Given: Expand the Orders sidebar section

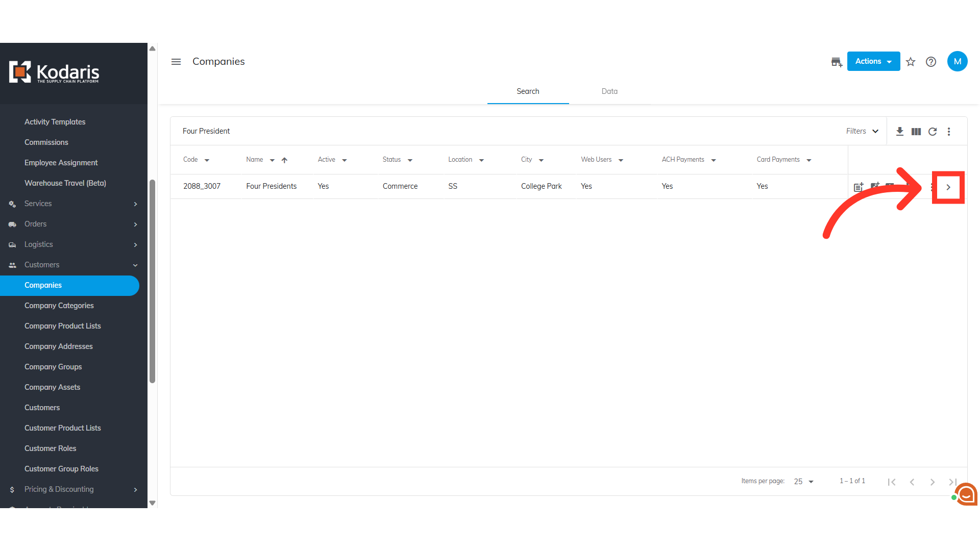Looking at the screenshot, I should [x=73, y=224].
